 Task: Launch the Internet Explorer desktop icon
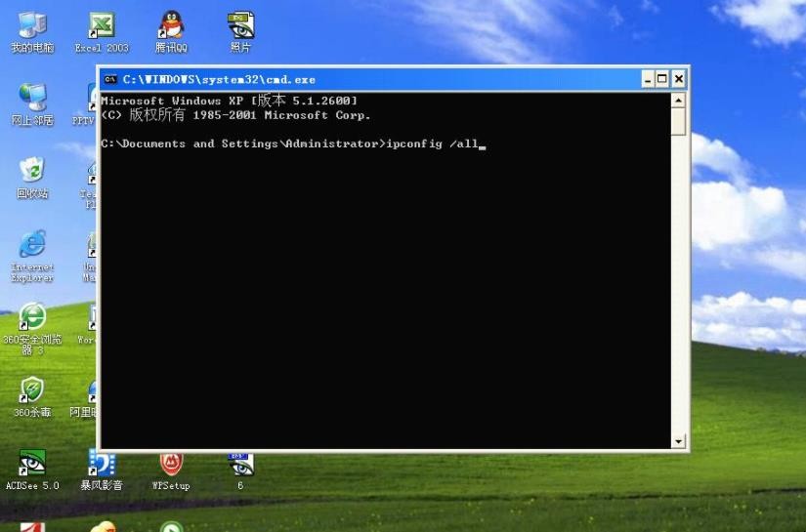32,256
